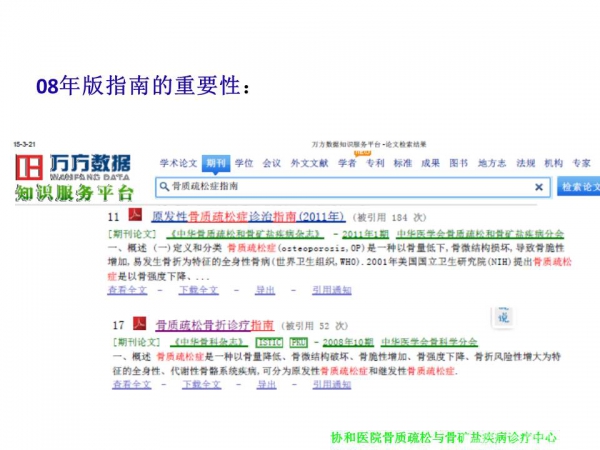The height and width of the screenshot is (450, 600).
Task: Switch to the 会议 tab
Action: tap(272, 163)
